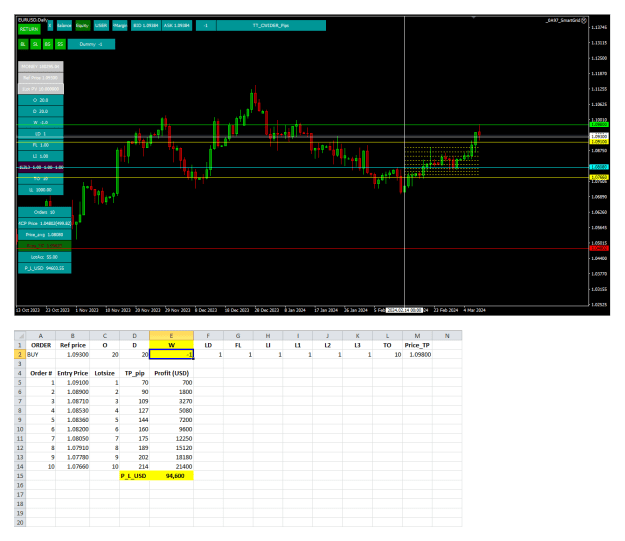Screen dimensions: 625x541
Task: Click the D 20.0 parameter button
Action: point(41,111)
